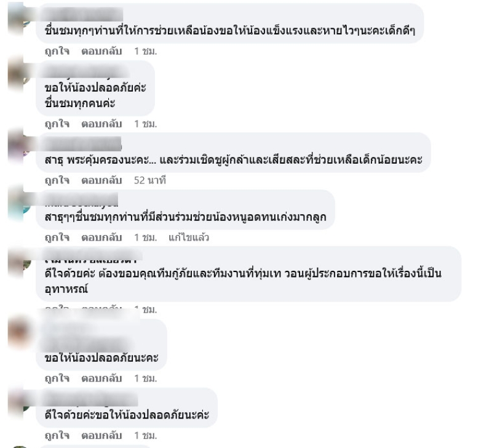
Task: Click blurred author name above 'ชื่นชมทุกๆท่าน' comment
Action: click(82, 14)
